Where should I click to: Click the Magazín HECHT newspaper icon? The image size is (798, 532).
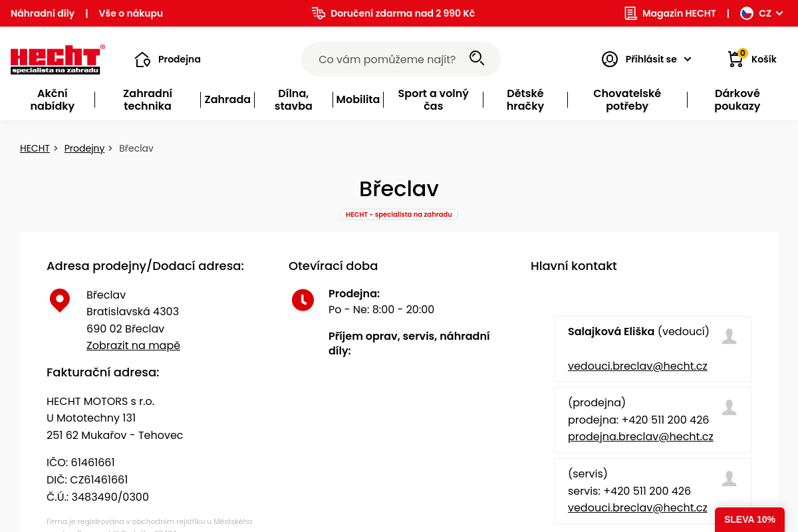[630, 13]
